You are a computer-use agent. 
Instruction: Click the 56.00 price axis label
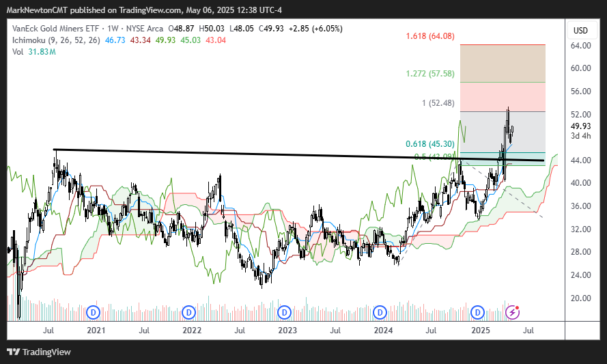click(x=580, y=92)
